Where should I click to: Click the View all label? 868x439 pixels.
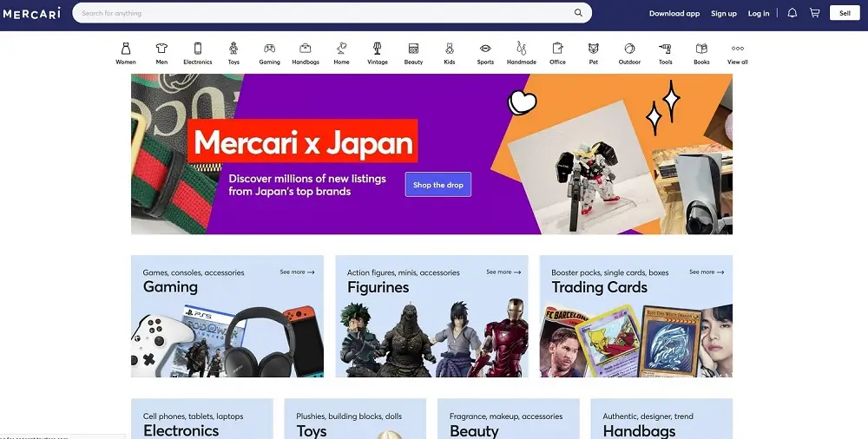click(737, 62)
